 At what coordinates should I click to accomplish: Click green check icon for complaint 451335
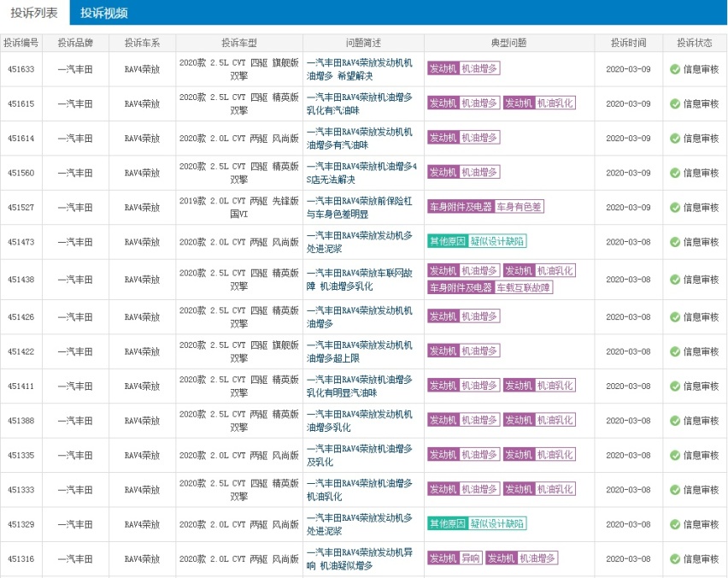coord(675,456)
